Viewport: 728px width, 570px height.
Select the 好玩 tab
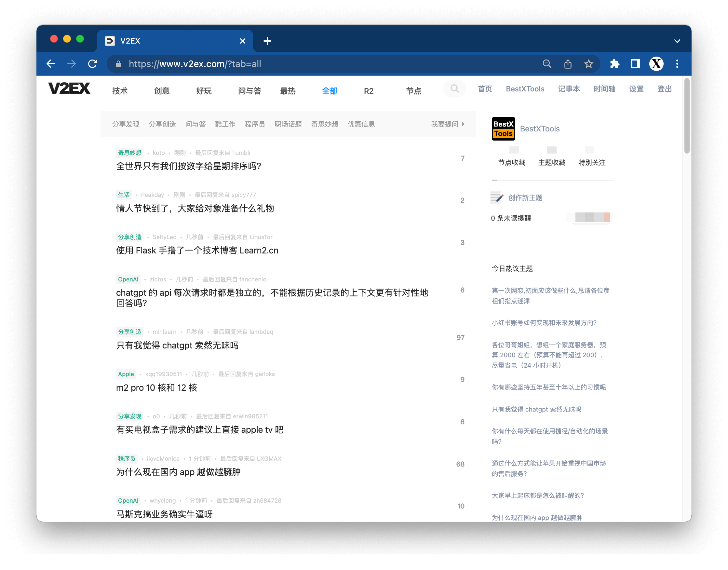tap(204, 91)
